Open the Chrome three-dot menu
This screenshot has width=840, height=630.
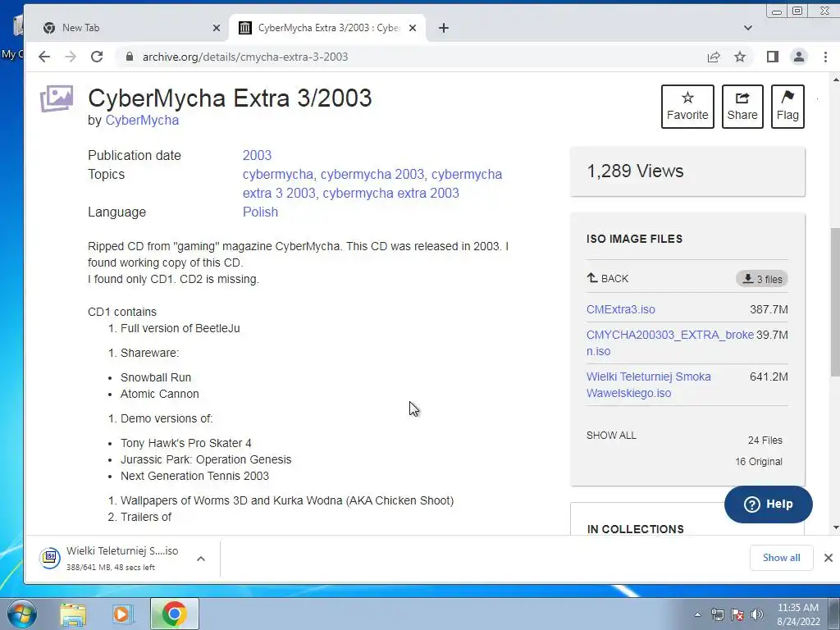click(x=825, y=57)
